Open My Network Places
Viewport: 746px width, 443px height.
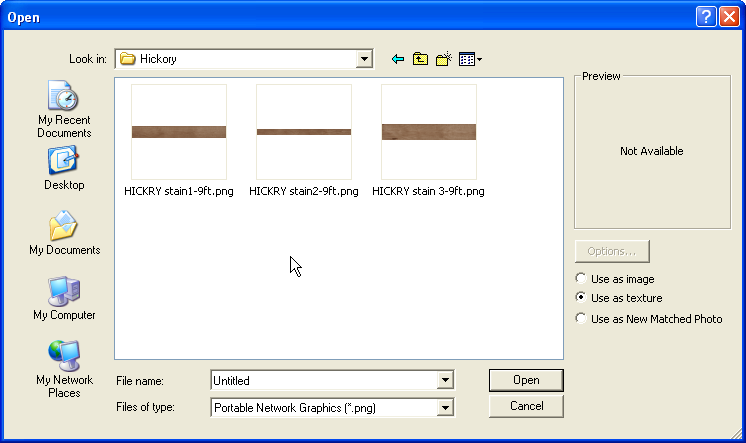point(64,369)
